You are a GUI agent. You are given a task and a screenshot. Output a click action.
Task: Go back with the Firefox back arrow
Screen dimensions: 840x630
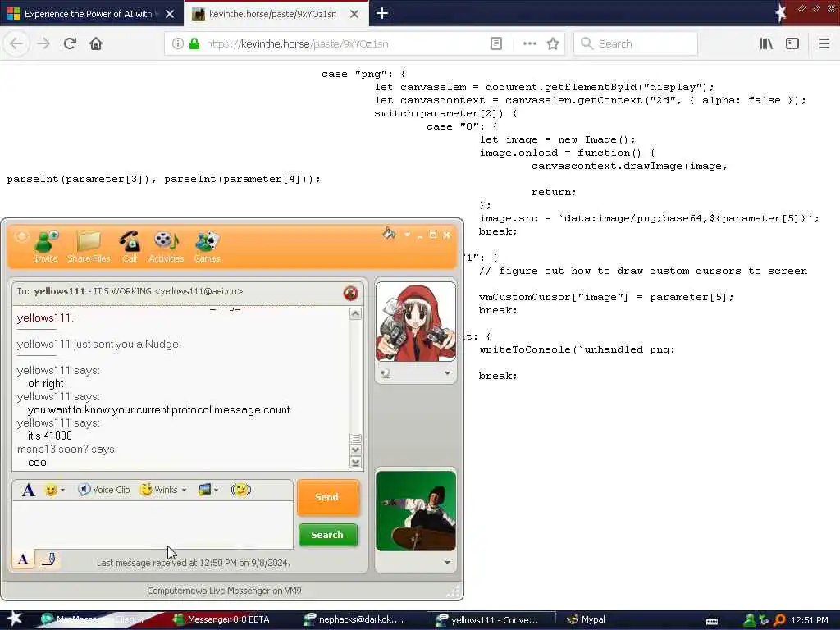16,43
